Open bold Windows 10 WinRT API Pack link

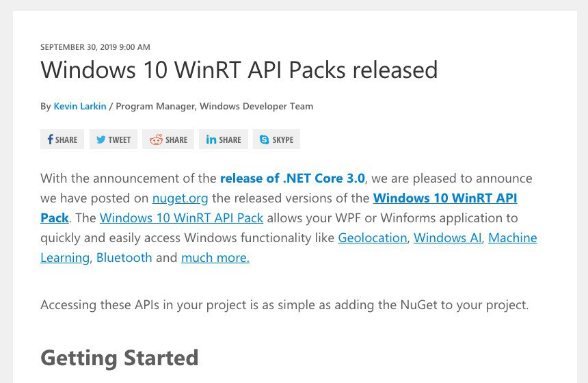pyautogui.click(x=444, y=198)
